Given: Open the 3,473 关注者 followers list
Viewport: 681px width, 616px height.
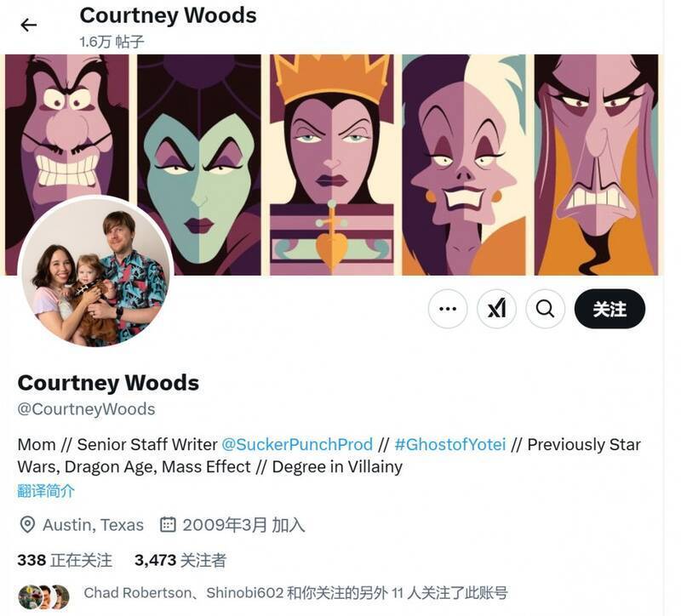Looking at the screenshot, I should pos(180,560).
